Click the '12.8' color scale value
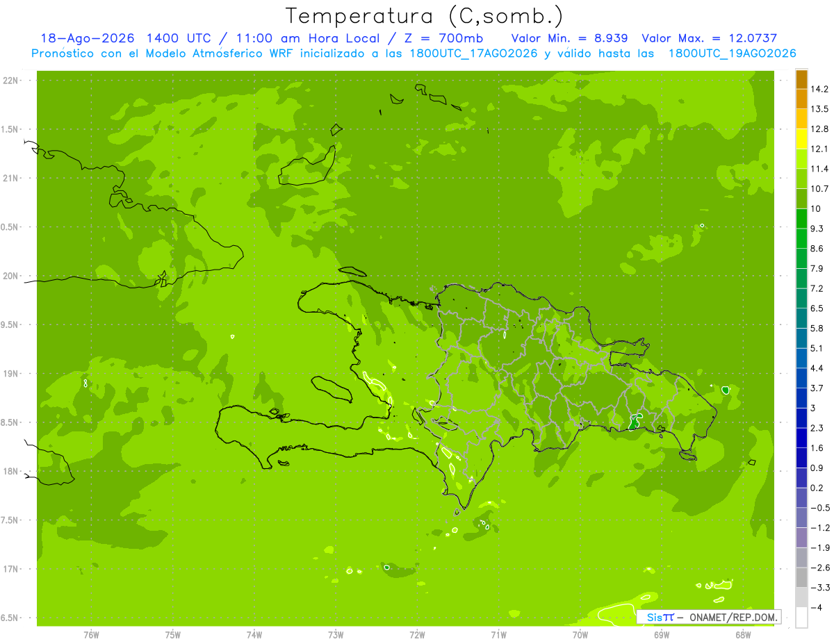Screen dimensions: 834x644 click(x=821, y=129)
